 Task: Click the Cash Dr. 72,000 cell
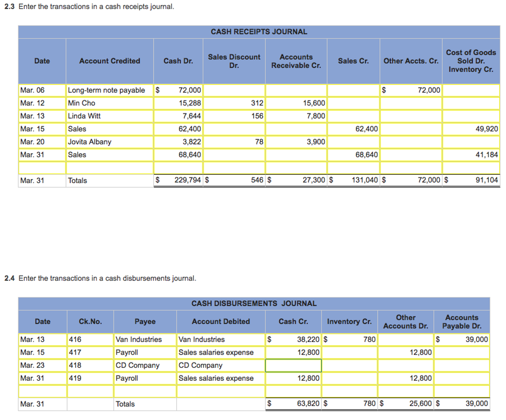click(x=178, y=90)
